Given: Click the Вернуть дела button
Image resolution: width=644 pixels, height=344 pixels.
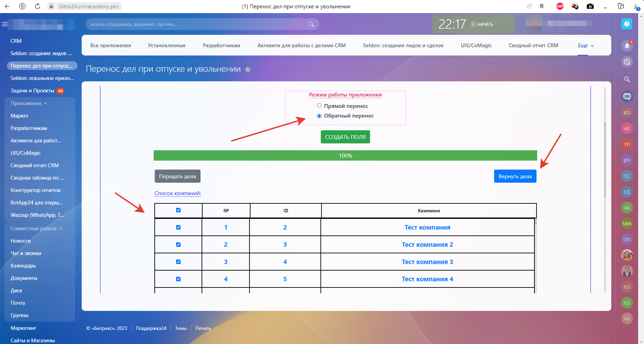Looking at the screenshot, I should pos(515,176).
